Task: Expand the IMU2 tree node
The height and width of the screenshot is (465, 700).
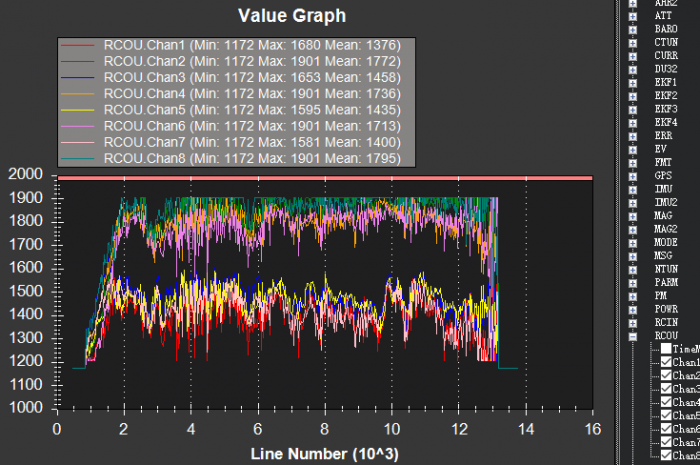Action: pos(633,202)
